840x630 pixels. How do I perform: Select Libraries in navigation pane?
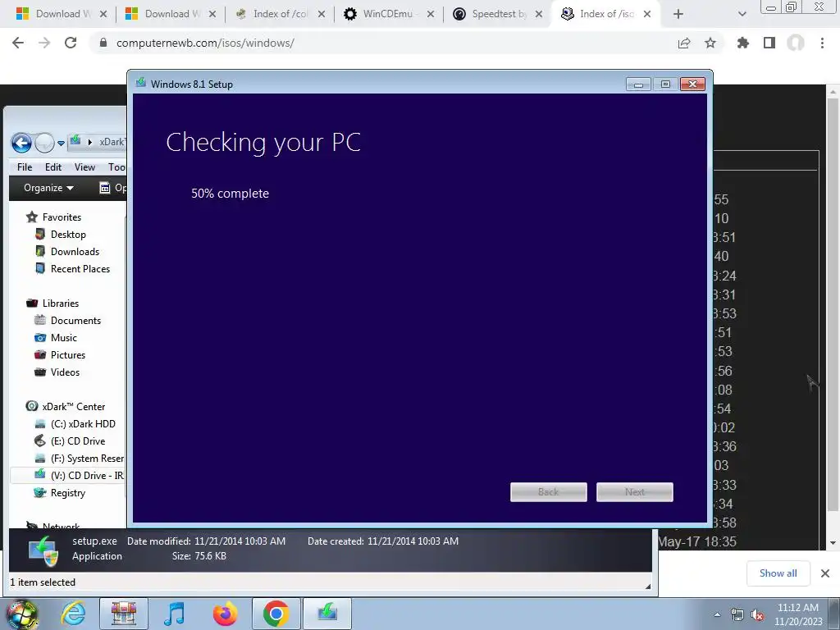61,304
